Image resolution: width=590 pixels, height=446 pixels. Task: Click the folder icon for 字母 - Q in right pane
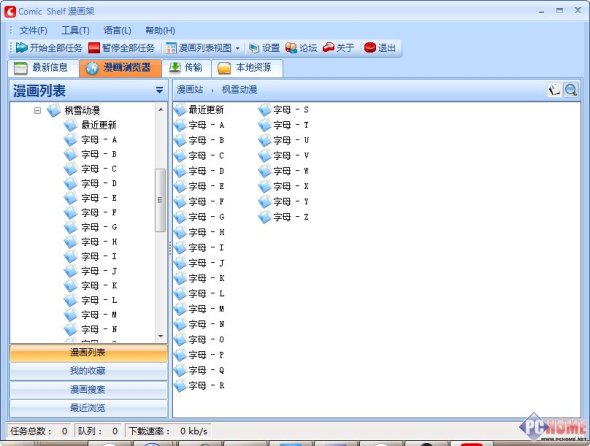tap(180, 370)
